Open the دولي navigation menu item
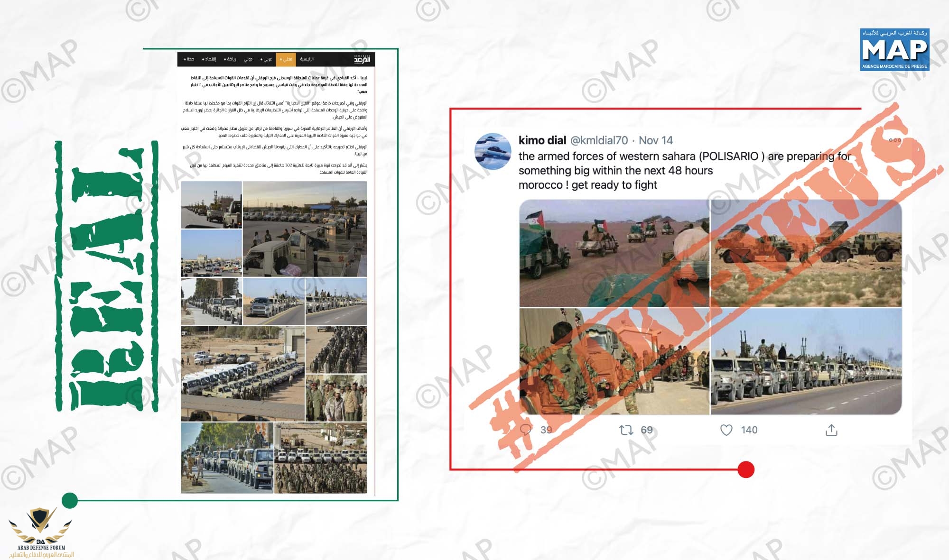949x560 pixels. click(248, 59)
